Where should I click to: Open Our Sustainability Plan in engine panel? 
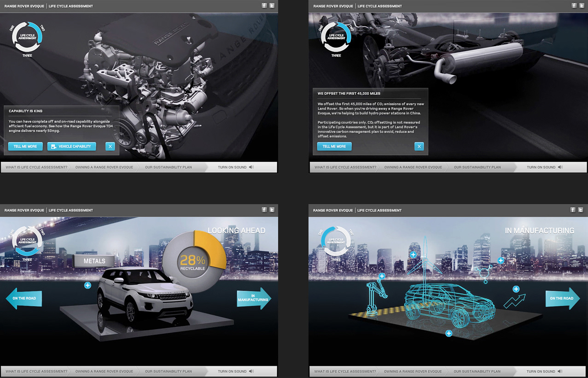click(169, 167)
